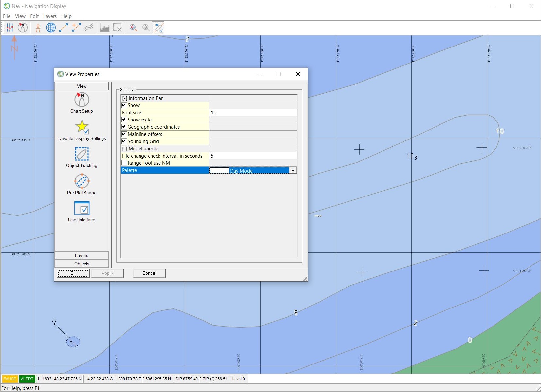Uncheck the Show scale checkbox
Viewport: 541px width, 392px height.
tap(124, 120)
